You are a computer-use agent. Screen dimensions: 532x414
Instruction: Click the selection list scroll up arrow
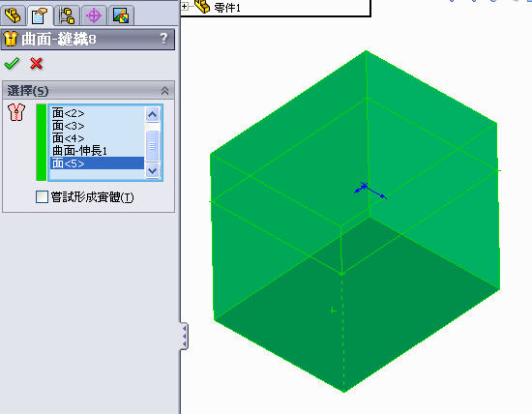point(152,115)
